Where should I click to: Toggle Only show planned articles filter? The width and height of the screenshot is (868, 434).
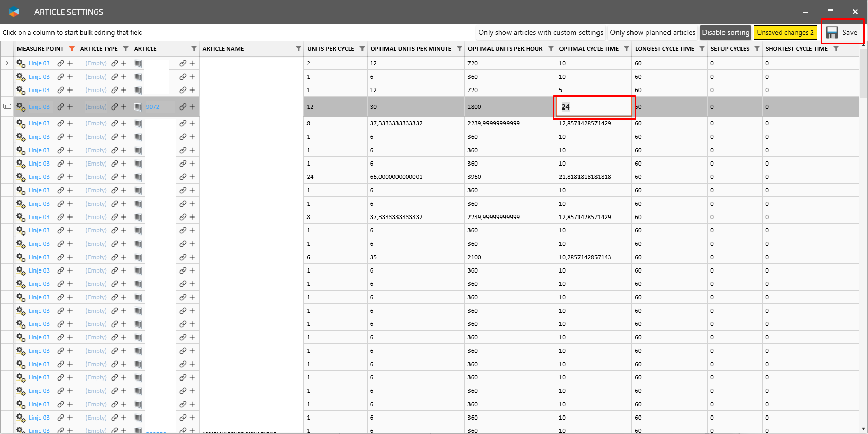[652, 32]
